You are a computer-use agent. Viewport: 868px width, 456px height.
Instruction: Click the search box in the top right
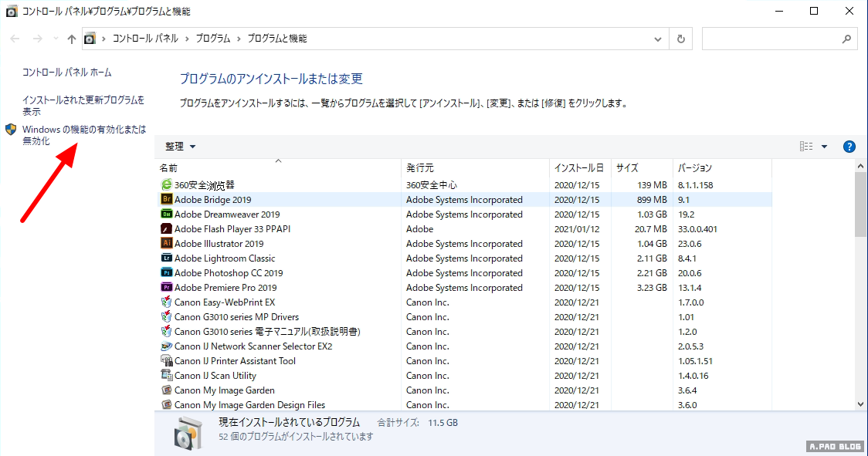[772, 39]
